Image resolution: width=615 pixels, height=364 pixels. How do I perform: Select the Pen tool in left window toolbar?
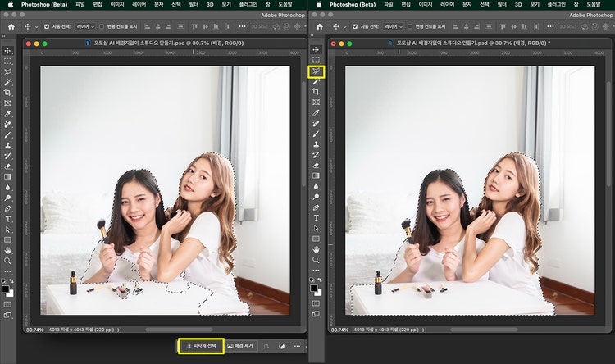pos(7,208)
